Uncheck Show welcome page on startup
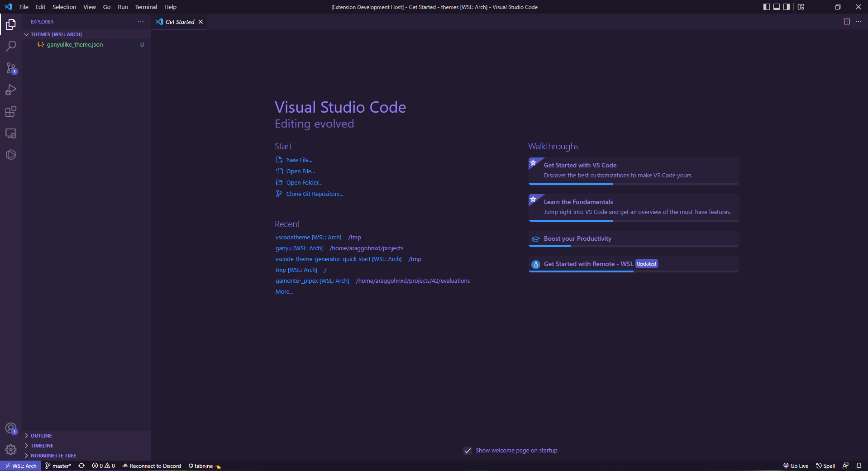 [x=467, y=451]
